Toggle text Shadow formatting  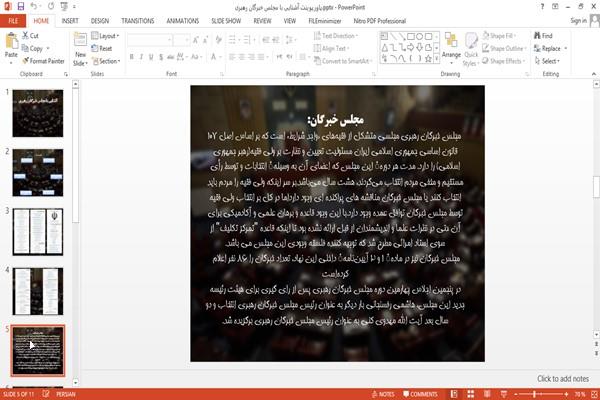pos(161,57)
